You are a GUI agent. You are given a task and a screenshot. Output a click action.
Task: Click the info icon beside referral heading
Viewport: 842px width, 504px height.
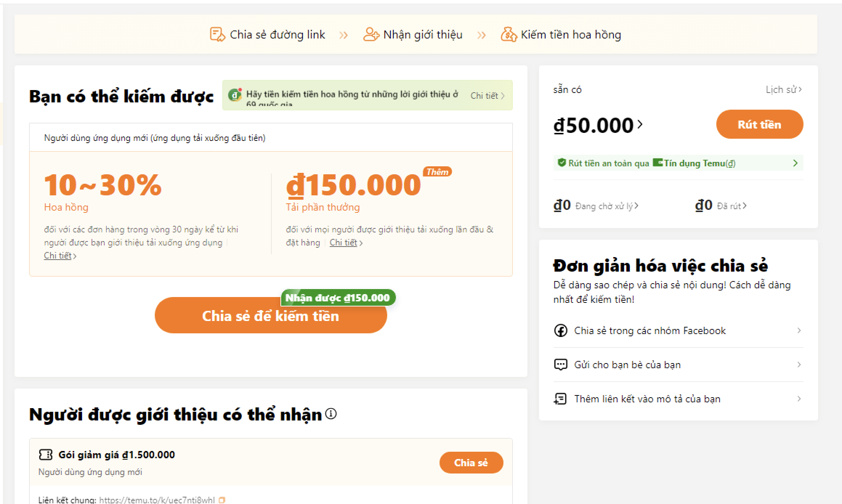(331, 414)
